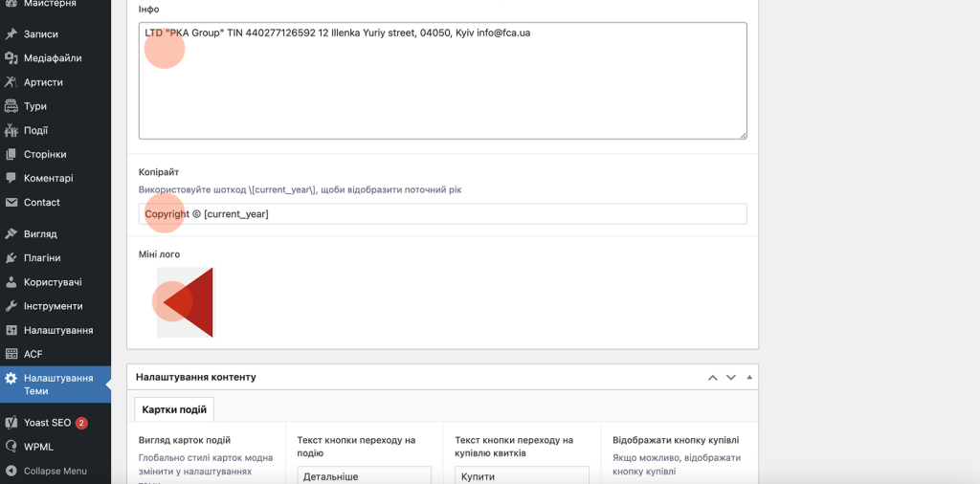Click Collapse Menu in the sidebar

coord(55,471)
